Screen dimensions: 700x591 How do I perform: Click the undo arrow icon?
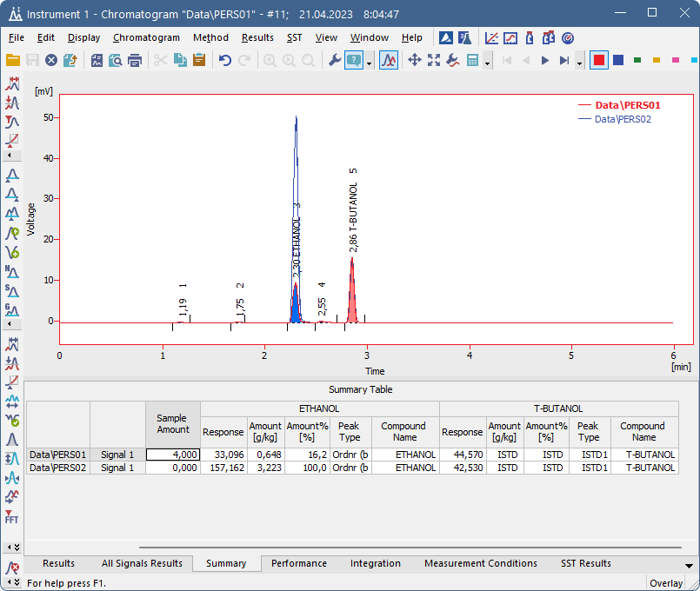pos(225,60)
